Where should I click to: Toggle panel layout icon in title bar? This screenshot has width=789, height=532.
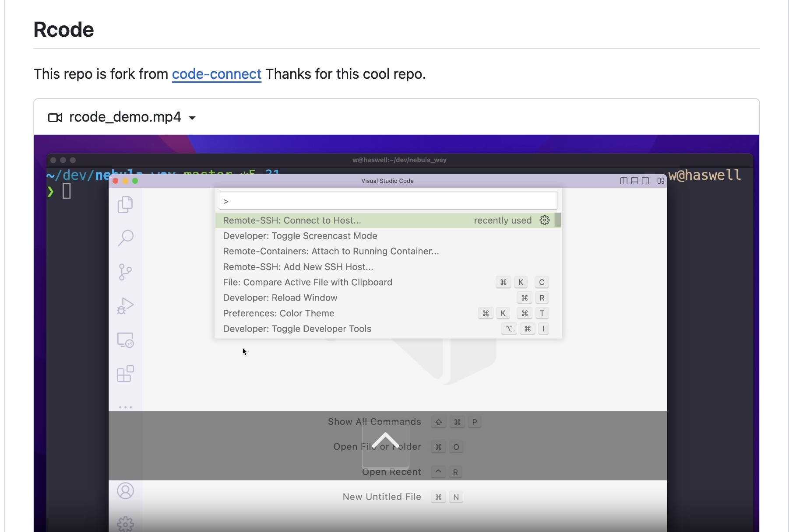pyautogui.click(x=634, y=181)
